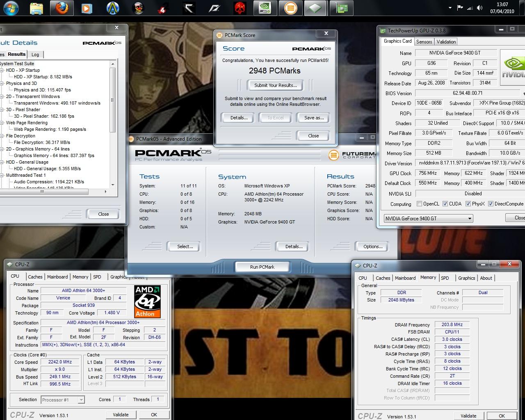525x420 pixels.
Task: Open the Action Center flag icon
Action: 460,7
